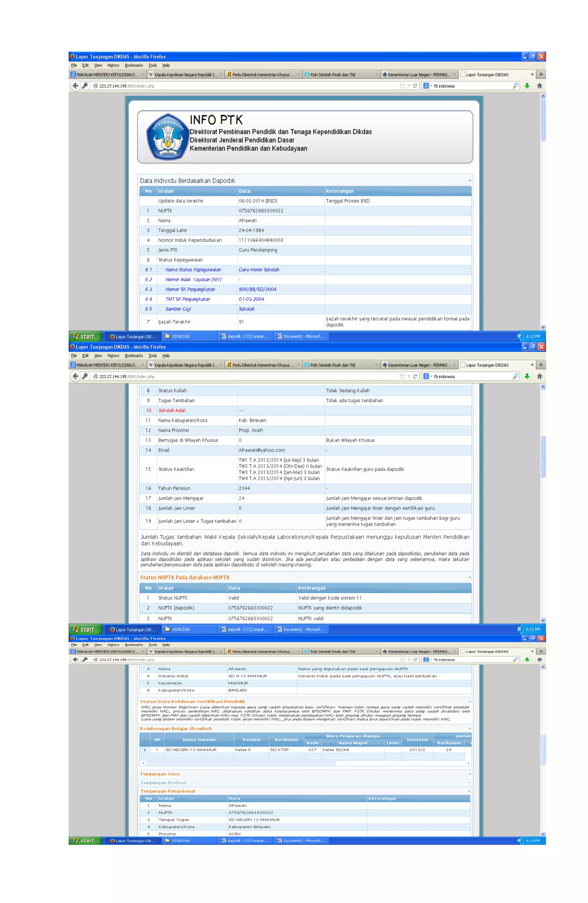This screenshot has height=903, width=588.
Task: Click the key site-identity icon in the topmost address bar
Action: coord(85,86)
